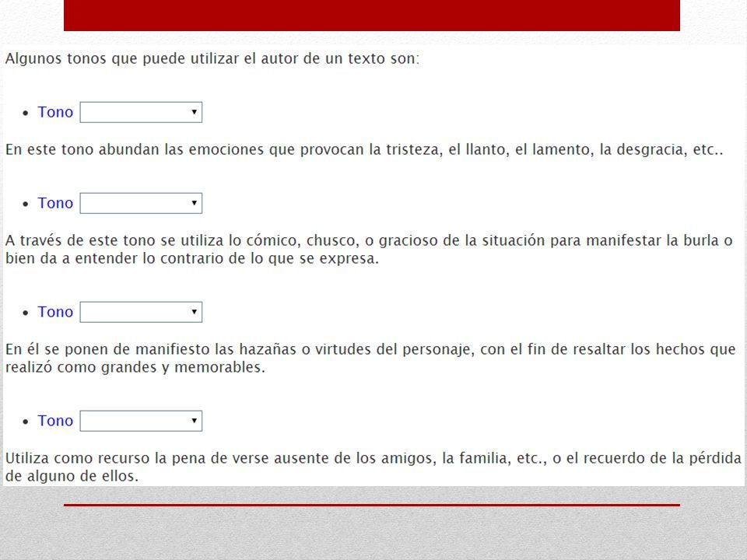
Task: Click heading 'Algunos tonos que puede utilizar'
Action: pos(124,59)
